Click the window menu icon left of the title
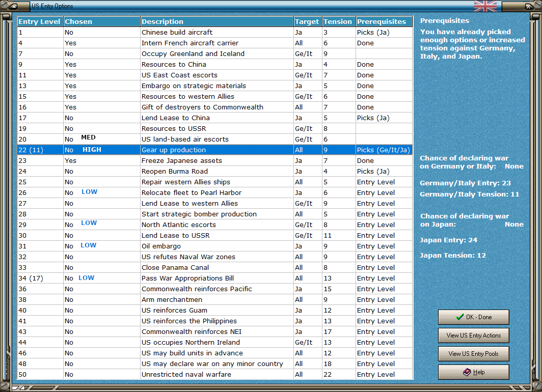The height and width of the screenshot is (392, 542). point(13,6)
